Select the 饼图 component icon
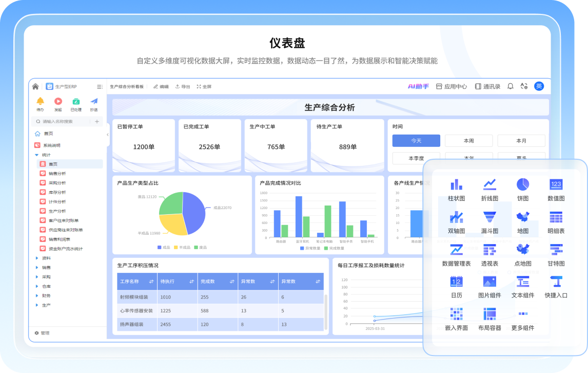588x373 pixels. coord(522,189)
